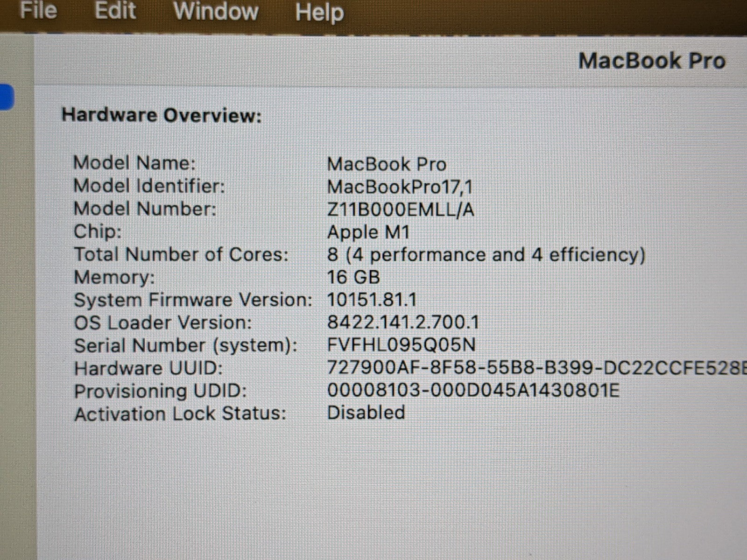Click the Apple M1 chip value

click(368, 232)
